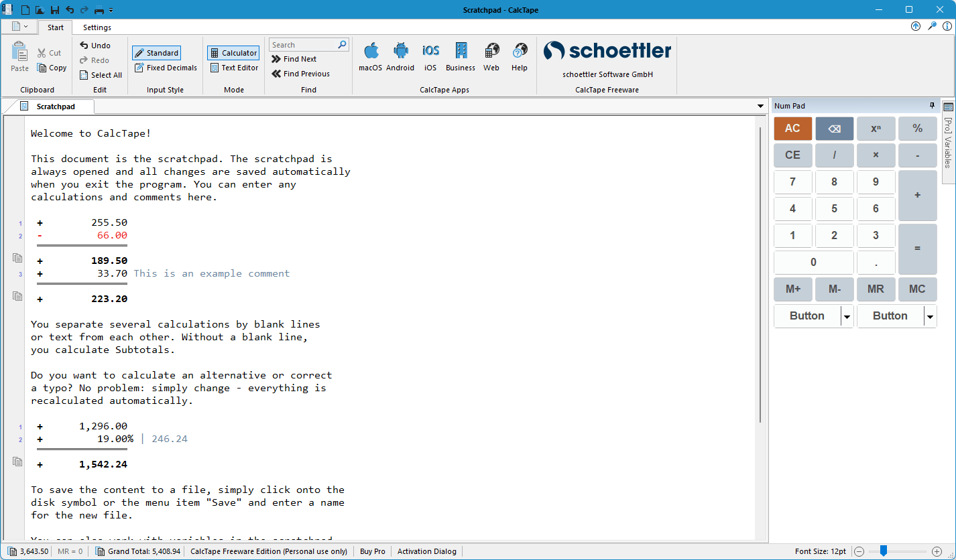956x560 pixels.
Task: Click the magnifier icon in Search box
Action: (343, 45)
